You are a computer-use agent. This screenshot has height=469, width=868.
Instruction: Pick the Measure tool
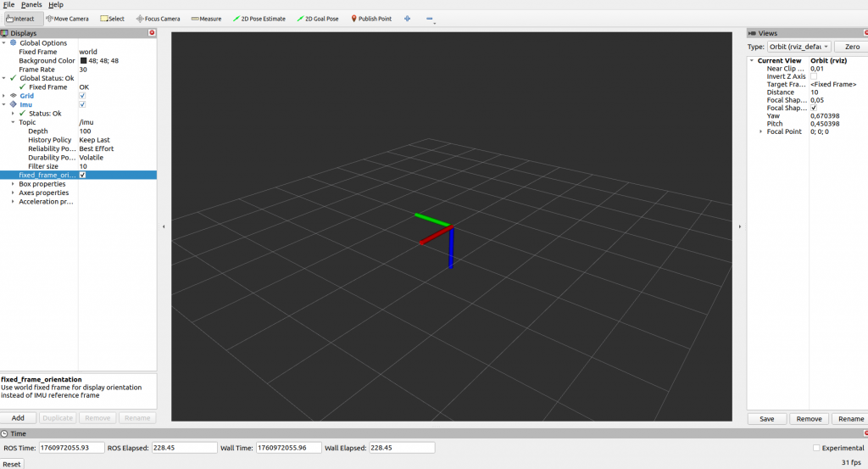(206, 19)
